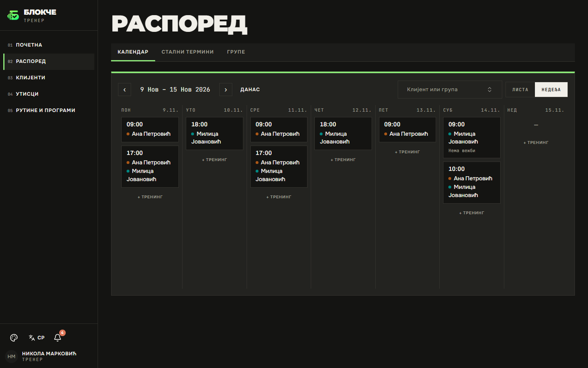This screenshot has height=368, width=588.
Task: Click the НЕД 15.11. column header
Action: pyautogui.click(x=536, y=110)
